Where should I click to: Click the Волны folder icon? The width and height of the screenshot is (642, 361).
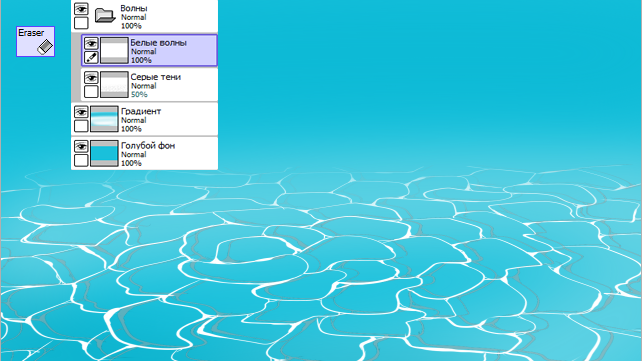[x=105, y=16]
